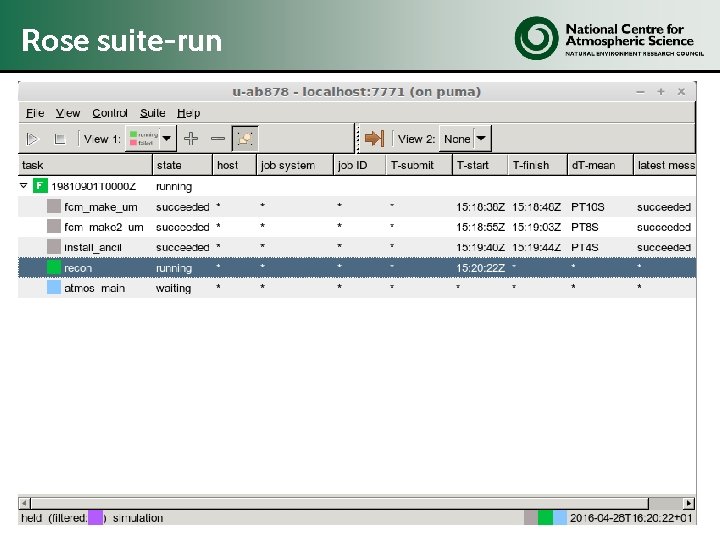
Task: Click the orange arrow view-switch icon
Action: pyautogui.click(x=374, y=138)
